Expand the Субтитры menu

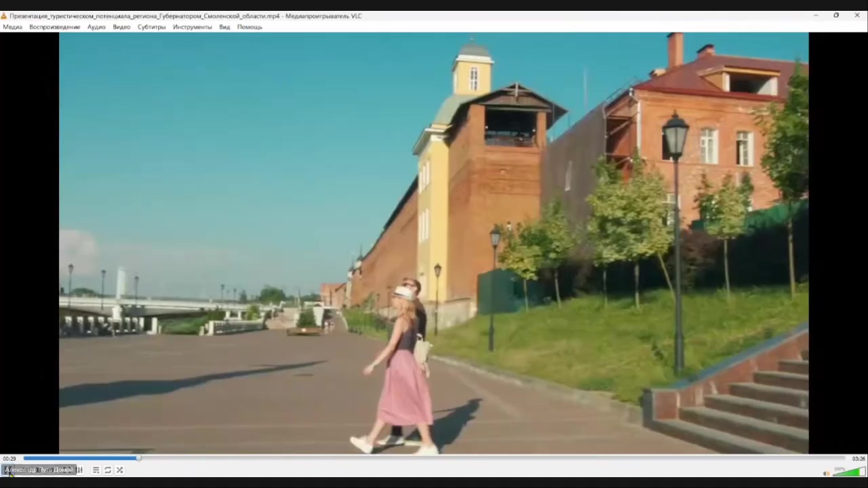[x=151, y=27]
